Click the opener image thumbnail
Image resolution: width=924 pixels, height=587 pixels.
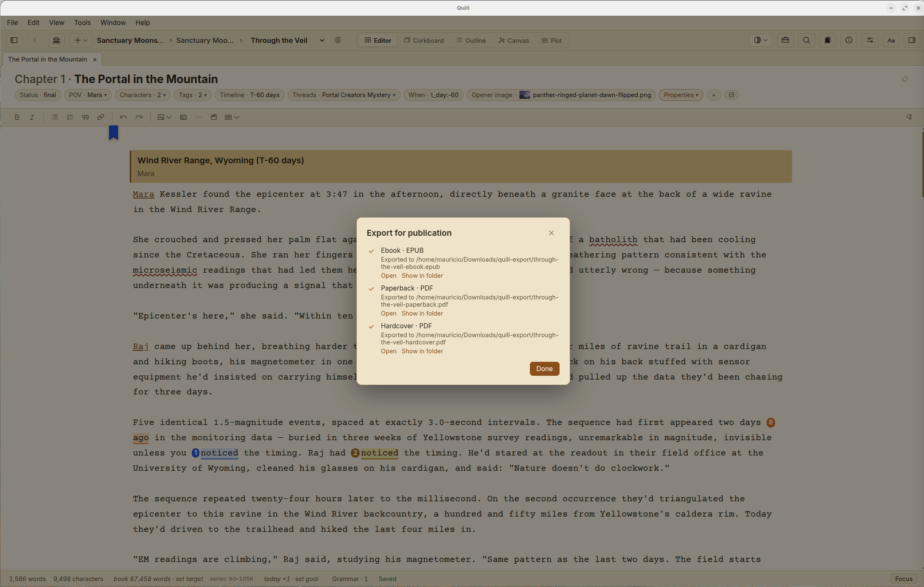525,95
